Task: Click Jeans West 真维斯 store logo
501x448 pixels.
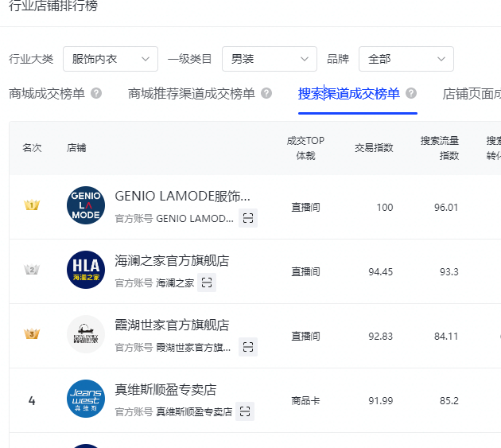Action: click(x=86, y=399)
